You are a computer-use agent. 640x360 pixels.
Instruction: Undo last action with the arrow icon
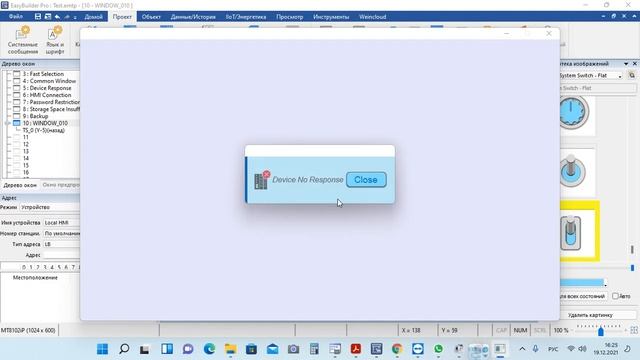tap(58, 17)
